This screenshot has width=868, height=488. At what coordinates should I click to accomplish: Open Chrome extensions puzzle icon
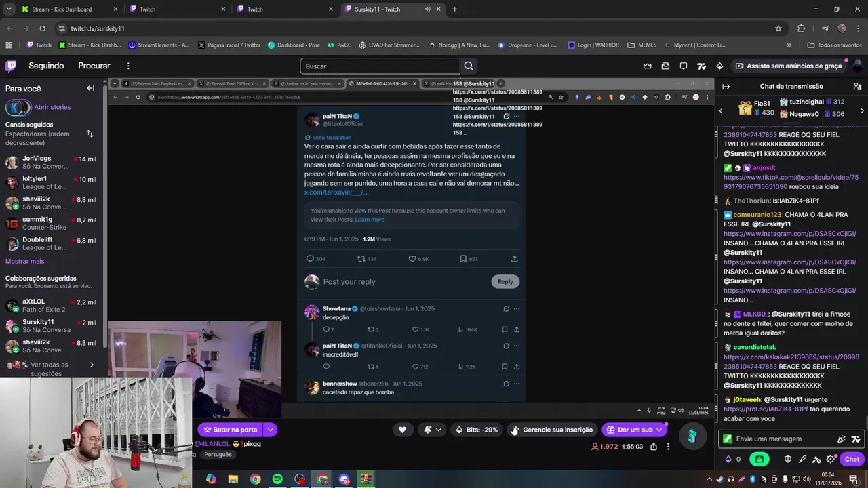pos(802,28)
